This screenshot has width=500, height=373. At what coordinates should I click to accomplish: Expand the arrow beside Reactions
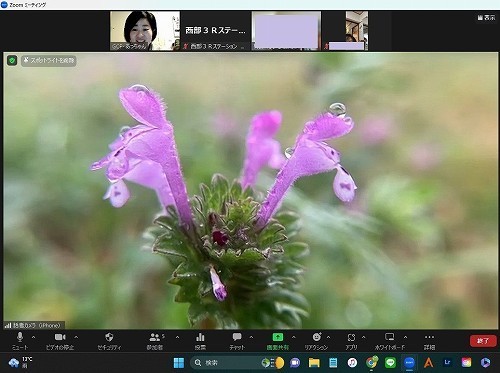pos(329,337)
